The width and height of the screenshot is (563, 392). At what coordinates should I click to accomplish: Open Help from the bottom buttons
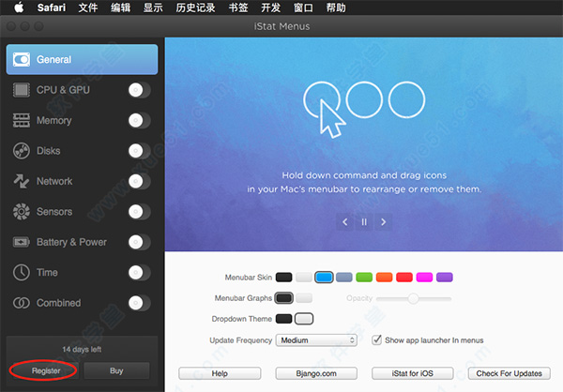[x=220, y=373]
